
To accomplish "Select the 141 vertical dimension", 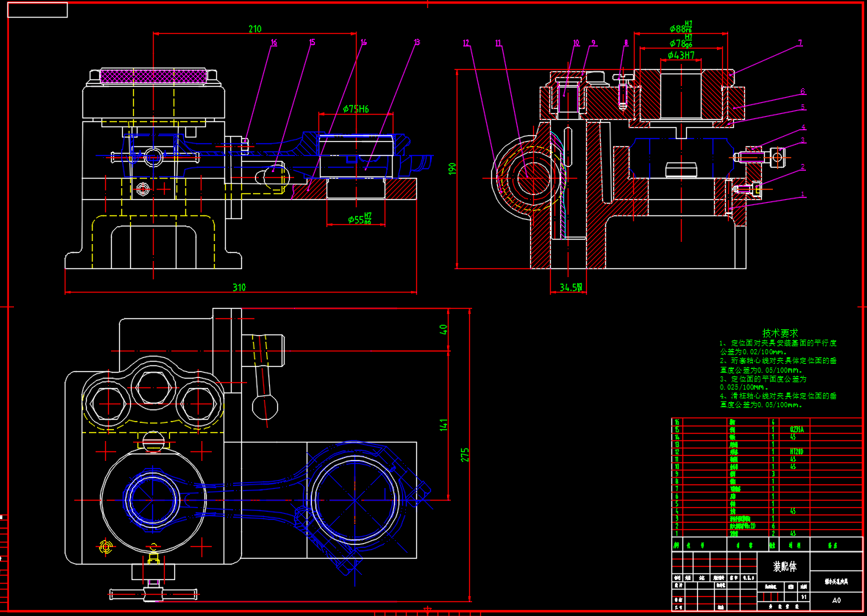I will coord(443,426).
